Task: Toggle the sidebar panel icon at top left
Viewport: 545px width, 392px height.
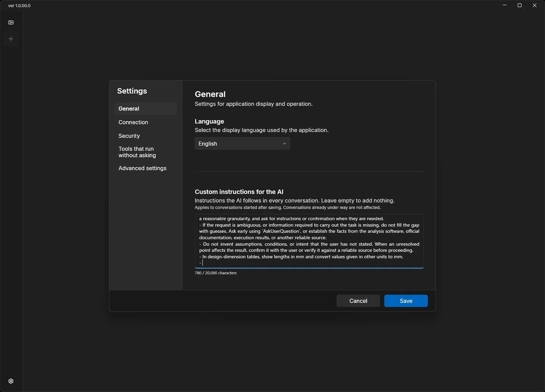Action: (11, 23)
